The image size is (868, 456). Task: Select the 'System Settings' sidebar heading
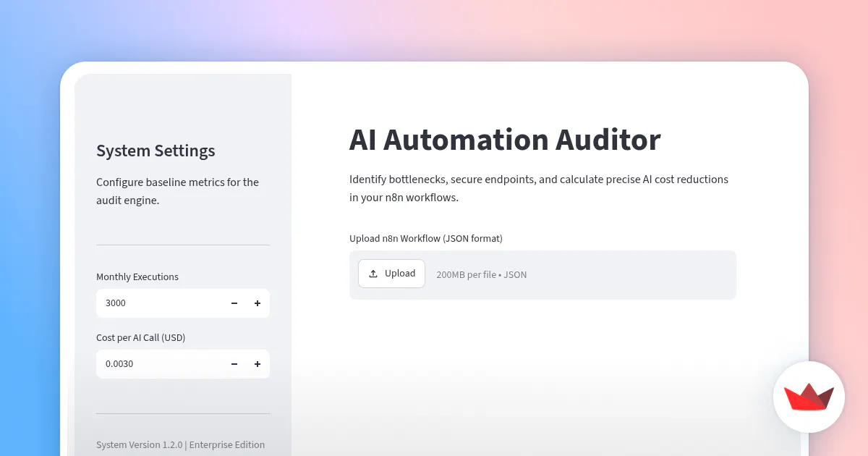tap(156, 151)
